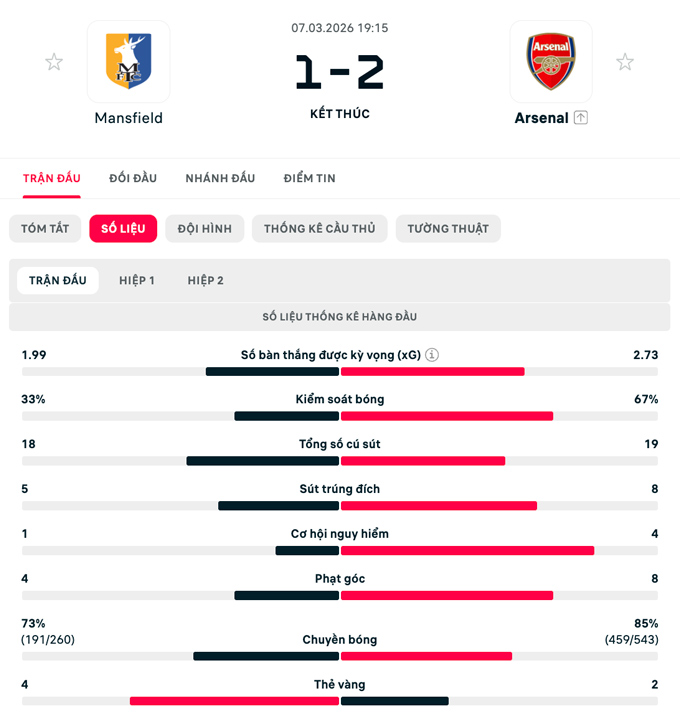The image size is (680, 725).
Task: Click the arrow icon beside Arsenal name
Action: (581, 118)
